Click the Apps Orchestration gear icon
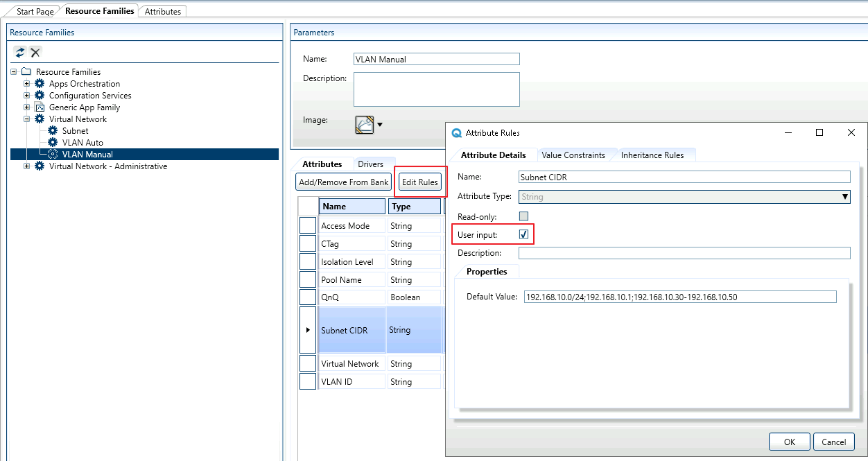Image resolution: width=868 pixels, height=461 pixels. tap(40, 84)
